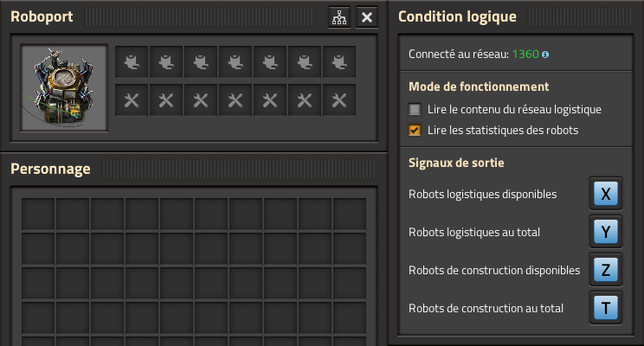Enable Lire le contenu du réseau logistique
Viewport: 644px width, 346px height.
[x=415, y=110]
